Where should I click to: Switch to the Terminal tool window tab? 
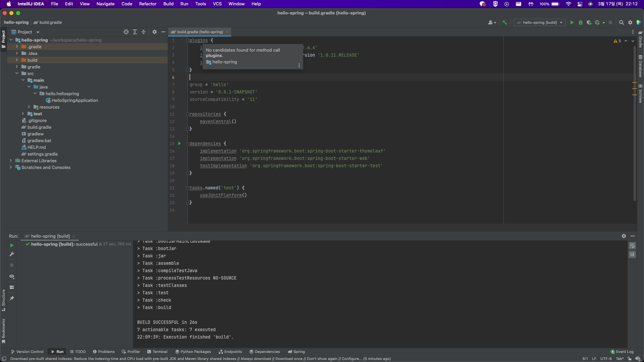[x=157, y=352]
